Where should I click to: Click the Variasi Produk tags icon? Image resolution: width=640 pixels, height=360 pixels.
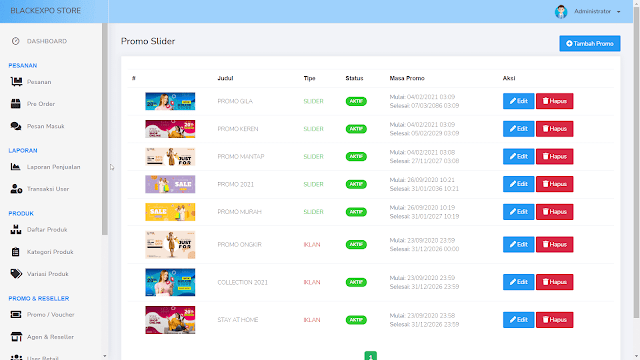(16, 273)
